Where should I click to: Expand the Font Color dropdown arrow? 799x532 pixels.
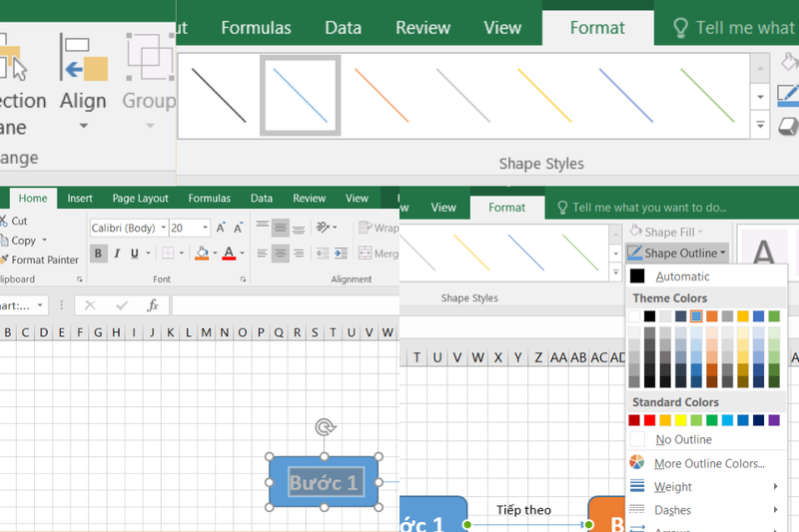click(242, 253)
